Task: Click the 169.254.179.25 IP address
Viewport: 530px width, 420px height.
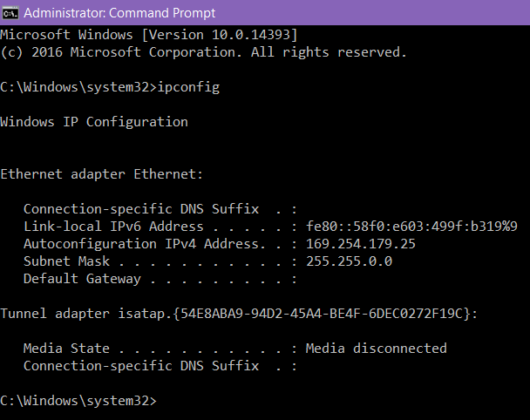Action: [361, 244]
